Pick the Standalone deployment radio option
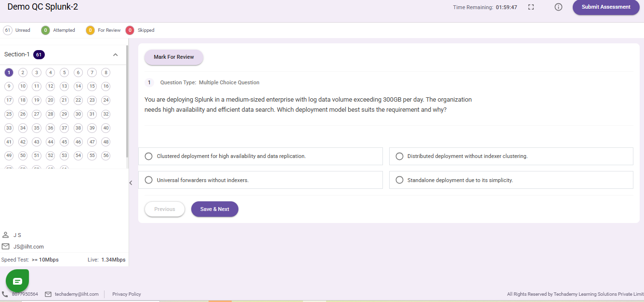Viewport: 644px width, 302px height. [x=399, y=180]
